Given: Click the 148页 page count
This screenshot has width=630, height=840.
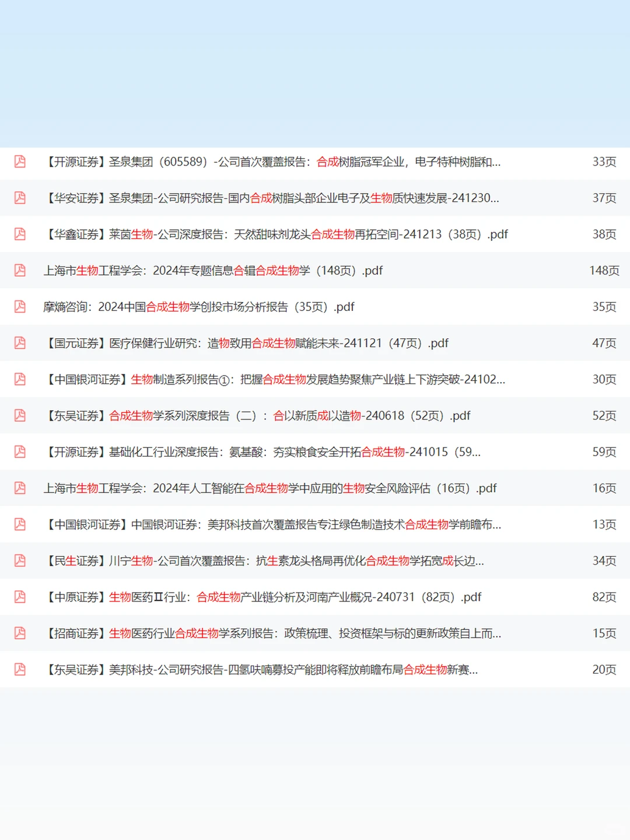Looking at the screenshot, I should (x=604, y=270).
